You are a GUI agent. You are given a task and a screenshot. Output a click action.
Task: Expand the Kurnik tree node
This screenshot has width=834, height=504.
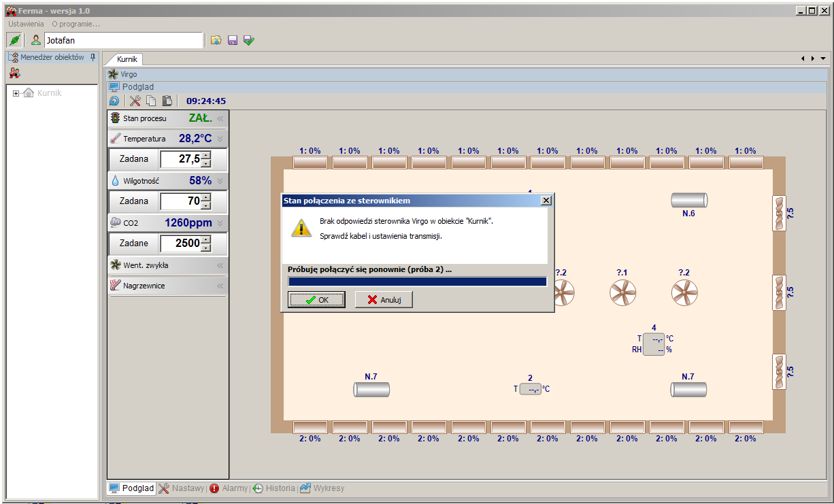pyautogui.click(x=16, y=93)
